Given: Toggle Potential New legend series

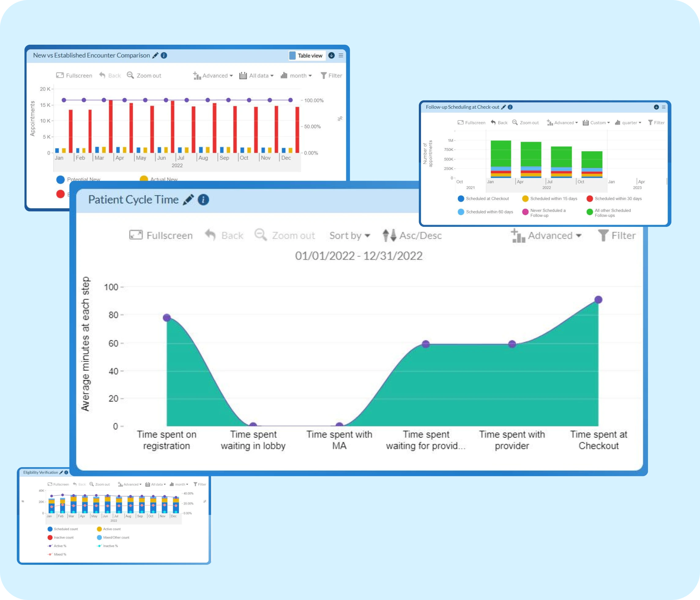Looking at the screenshot, I should 78,179.
